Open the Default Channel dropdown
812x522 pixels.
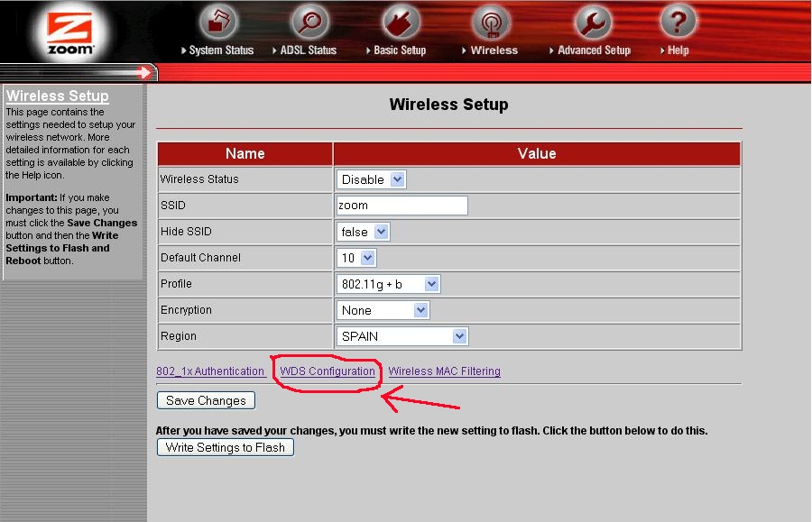point(355,258)
